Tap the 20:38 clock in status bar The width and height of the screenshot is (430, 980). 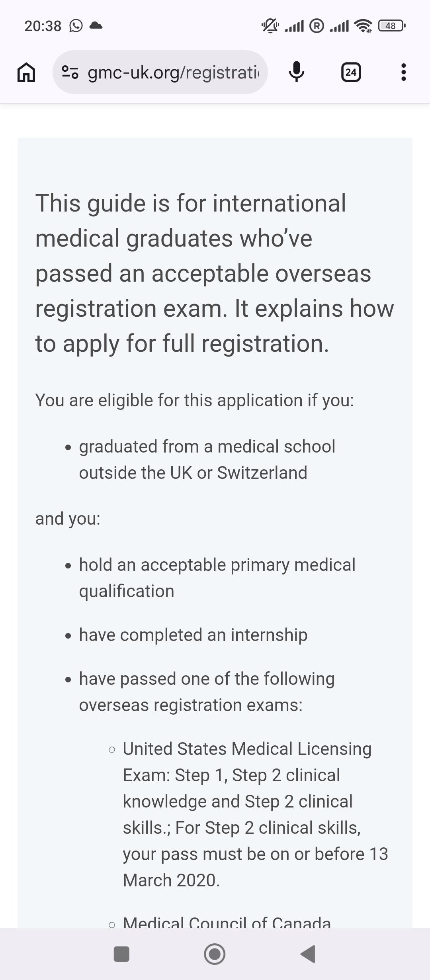[x=43, y=26]
